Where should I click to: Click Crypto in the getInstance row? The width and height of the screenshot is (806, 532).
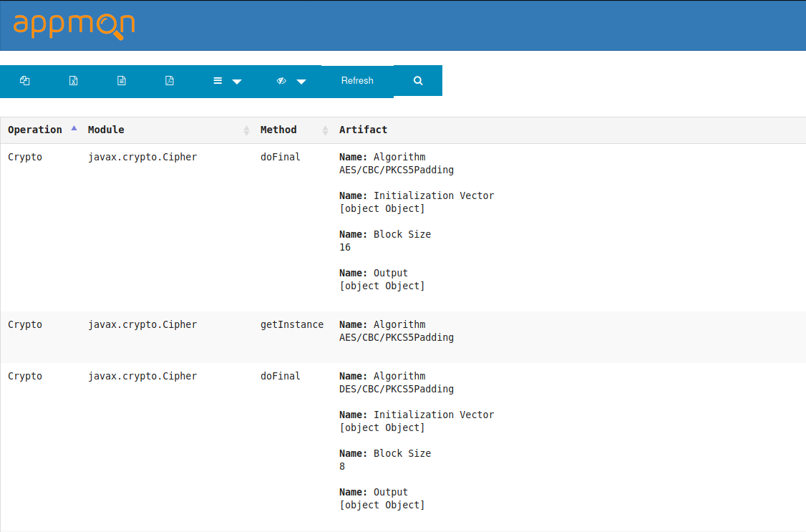coord(25,324)
